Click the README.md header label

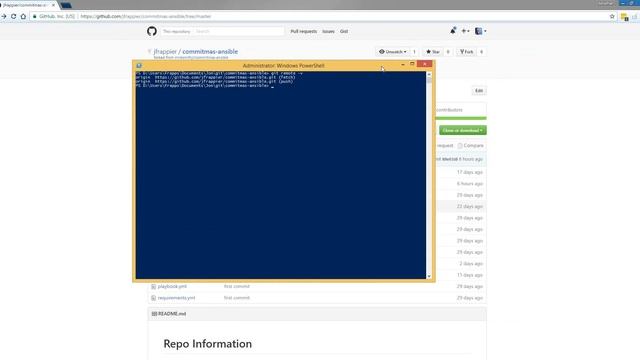click(172, 314)
